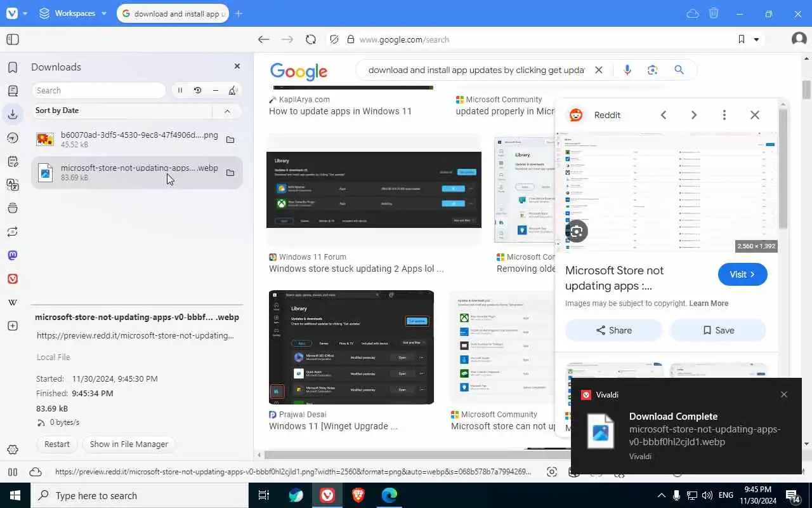Show the png download in folder
Image resolution: width=812 pixels, height=508 pixels.
pos(230,140)
